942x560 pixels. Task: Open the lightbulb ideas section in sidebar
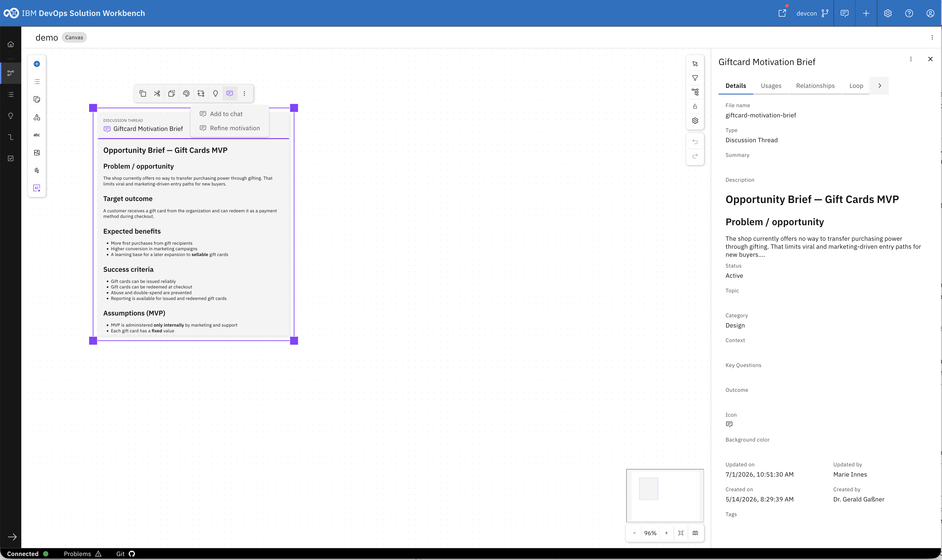(x=11, y=116)
